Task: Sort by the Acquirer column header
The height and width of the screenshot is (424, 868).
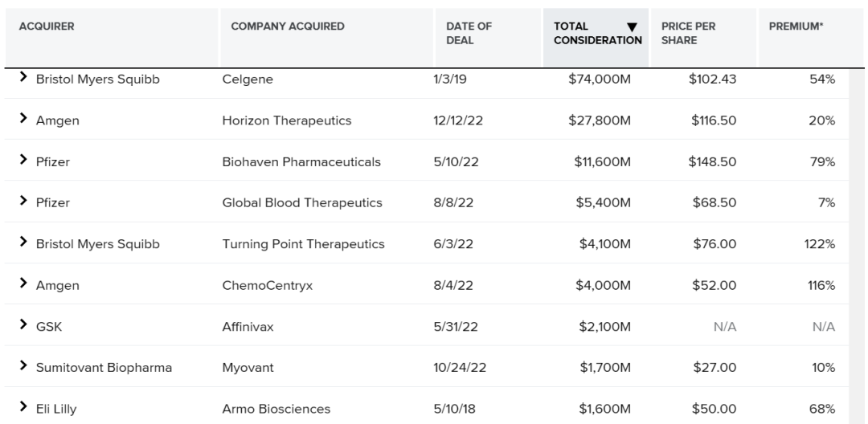Action: tap(47, 26)
